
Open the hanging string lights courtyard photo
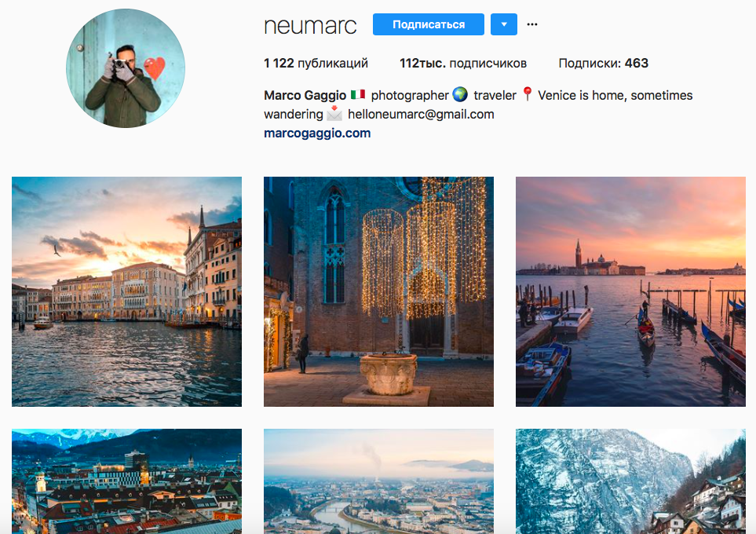click(x=378, y=291)
